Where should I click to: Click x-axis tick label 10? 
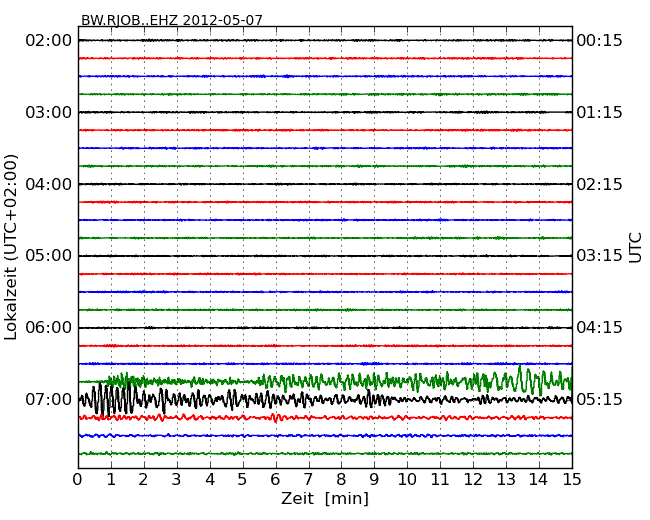point(407,479)
